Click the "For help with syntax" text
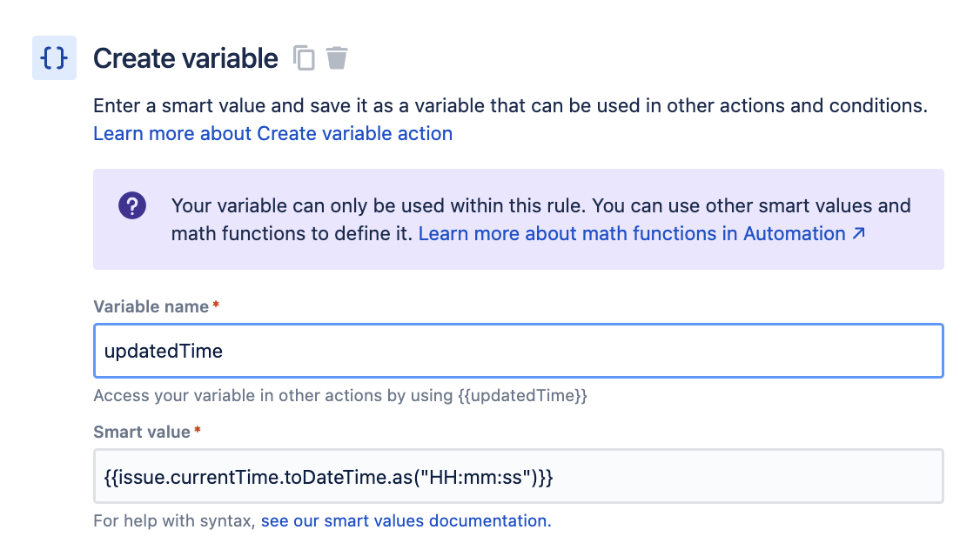This screenshot has height=550, width=980. coord(174,520)
